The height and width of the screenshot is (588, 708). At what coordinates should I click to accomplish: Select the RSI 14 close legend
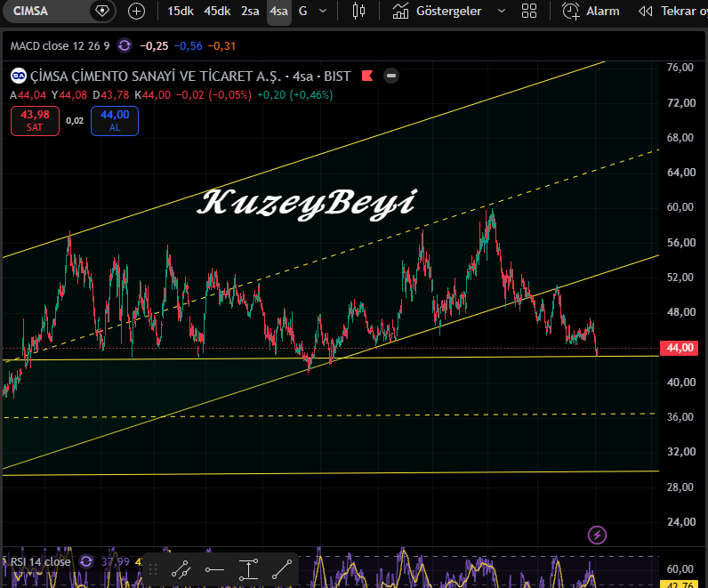tap(41, 562)
